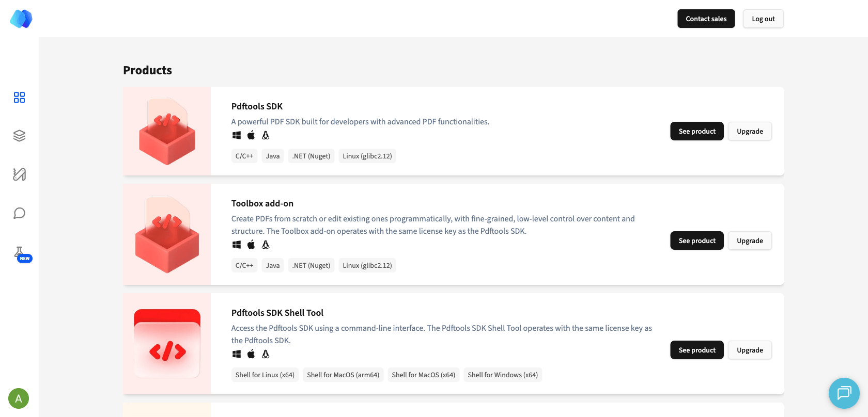See product for Pdftools SDK Shell Tool
The image size is (868, 417).
pyautogui.click(x=697, y=350)
